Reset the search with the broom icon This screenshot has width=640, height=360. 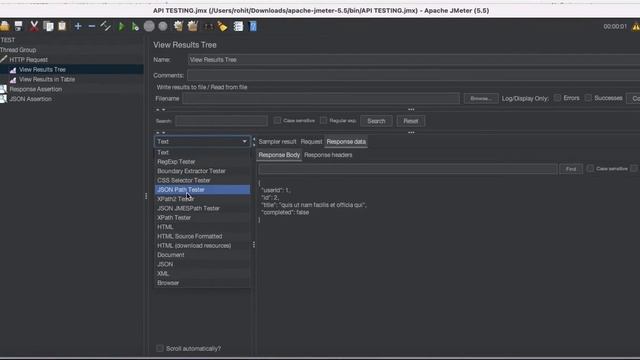222,26
